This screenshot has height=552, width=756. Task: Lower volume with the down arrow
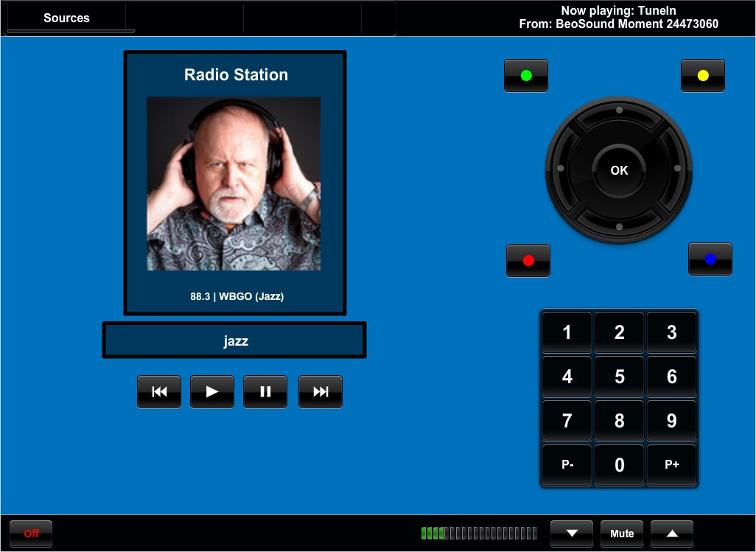(572, 534)
